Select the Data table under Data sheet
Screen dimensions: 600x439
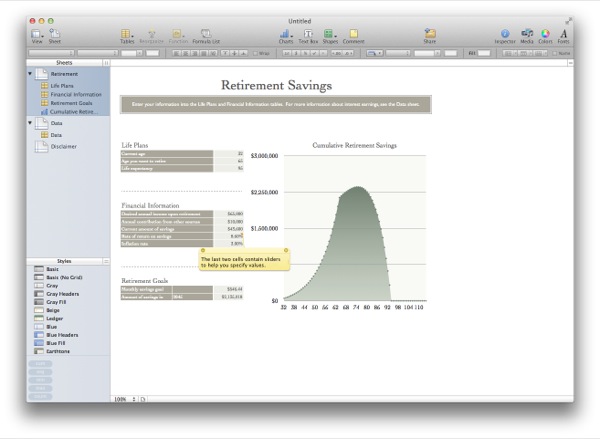click(56, 135)
